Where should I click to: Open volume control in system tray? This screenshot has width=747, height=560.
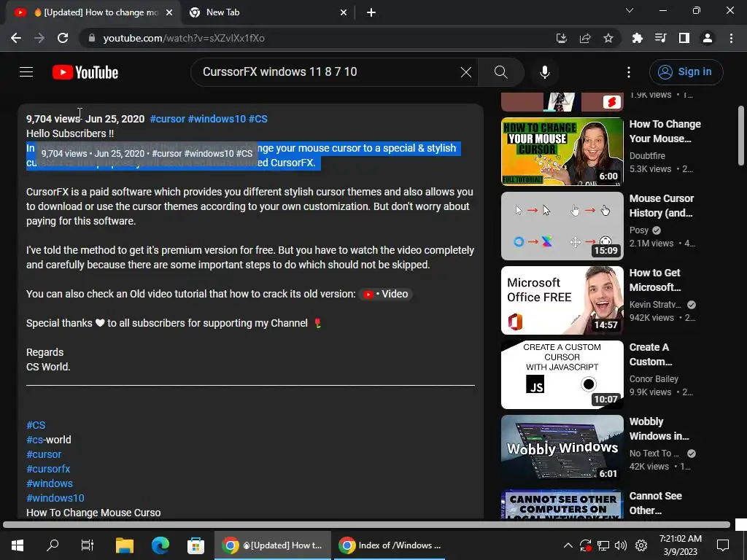621,545
